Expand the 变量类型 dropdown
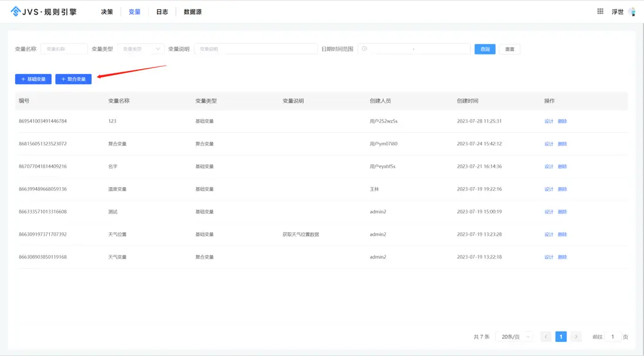This screenshot has height=356, width=644. 141,49
